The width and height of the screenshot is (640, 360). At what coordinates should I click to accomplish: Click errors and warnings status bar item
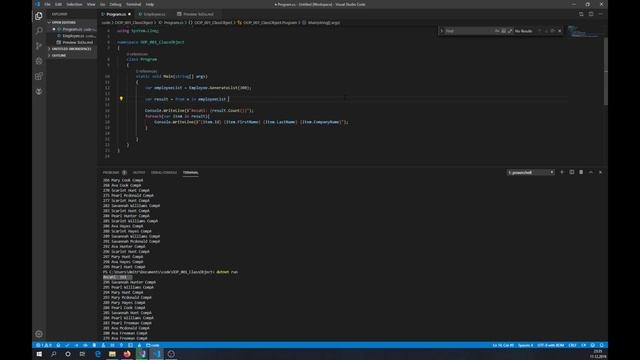pyautogui.click(x=44, y=345)
